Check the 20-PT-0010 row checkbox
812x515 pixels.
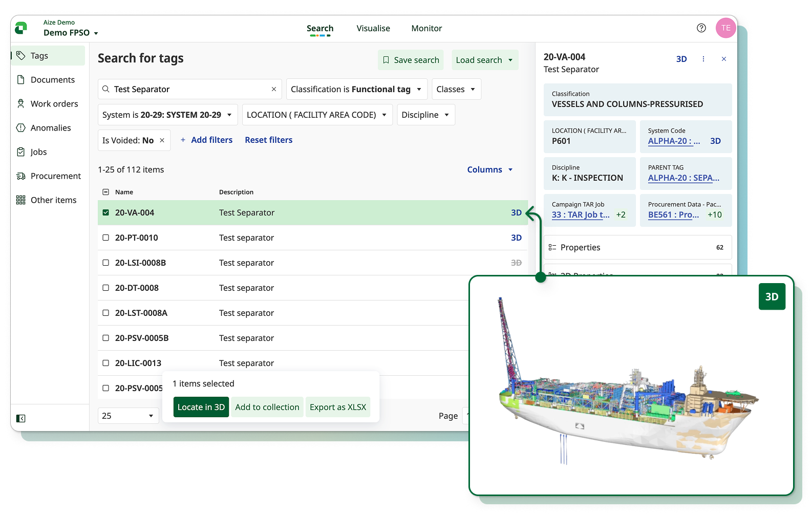[x=106, y=238]
